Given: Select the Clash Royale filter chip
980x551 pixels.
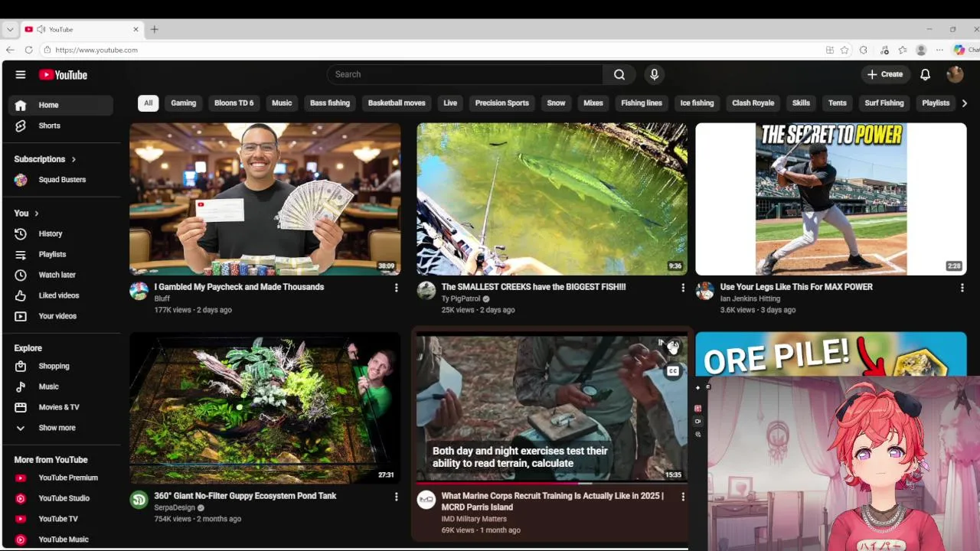Looking at the screenshot, I should tap(753, 103).
